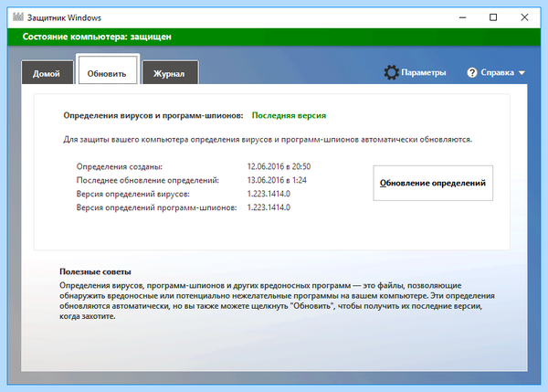Click the Версия определений вирусов label

tap(133, 194)
